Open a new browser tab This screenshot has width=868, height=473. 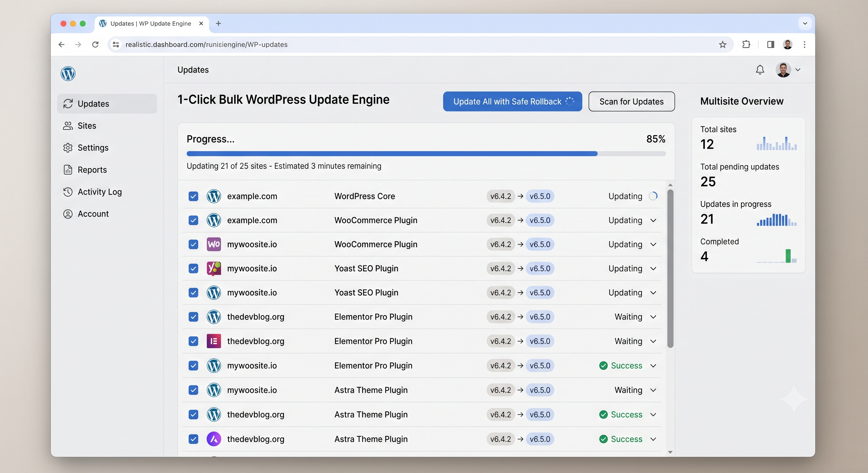(x=218, y=23)
